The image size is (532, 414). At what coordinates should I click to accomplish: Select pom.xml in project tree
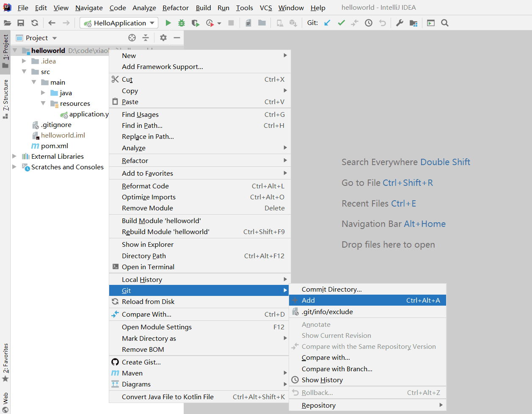click(54, 146)
